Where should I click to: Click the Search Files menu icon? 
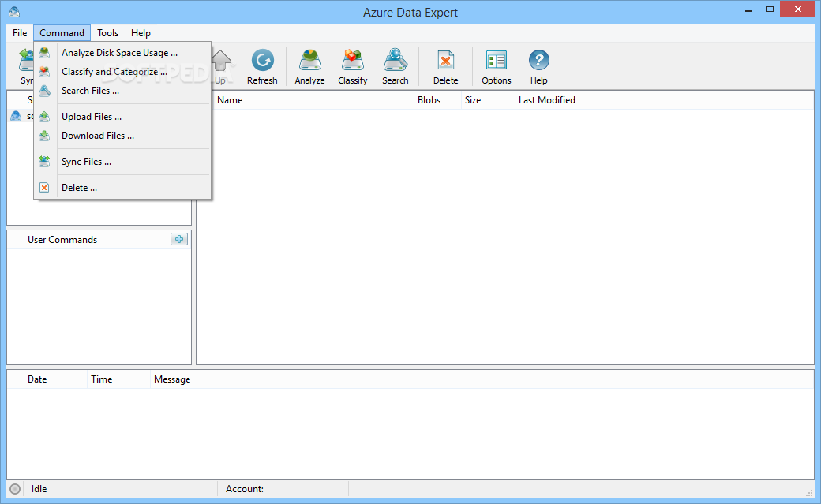(x=44, y=90)
